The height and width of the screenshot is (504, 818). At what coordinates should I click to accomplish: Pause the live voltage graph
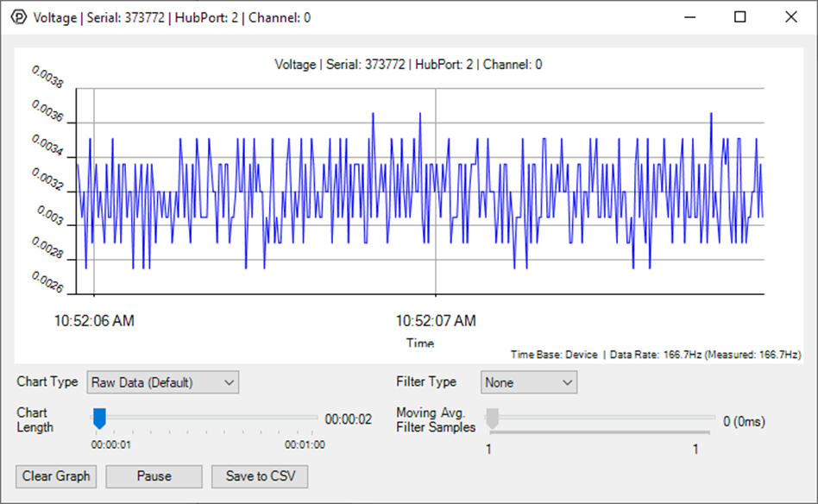click(x=153, y=476)
